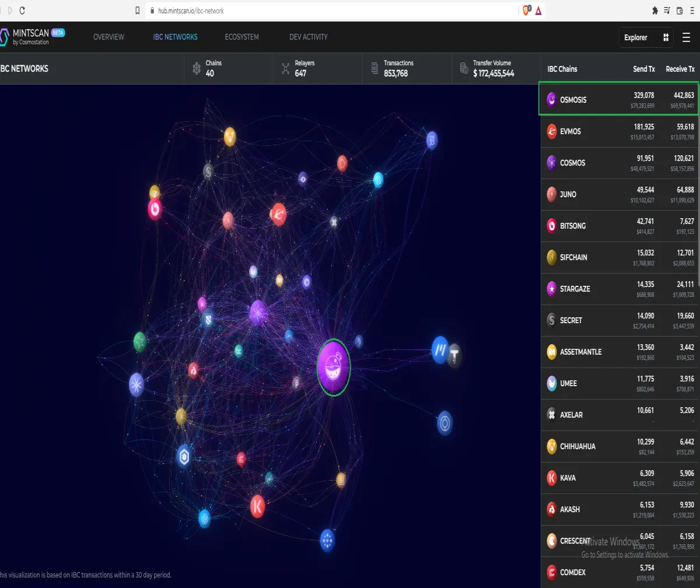This screenshot has height=588, width=700.
Task: Click the bookmark icon in address bar
Action: point(138,10)
